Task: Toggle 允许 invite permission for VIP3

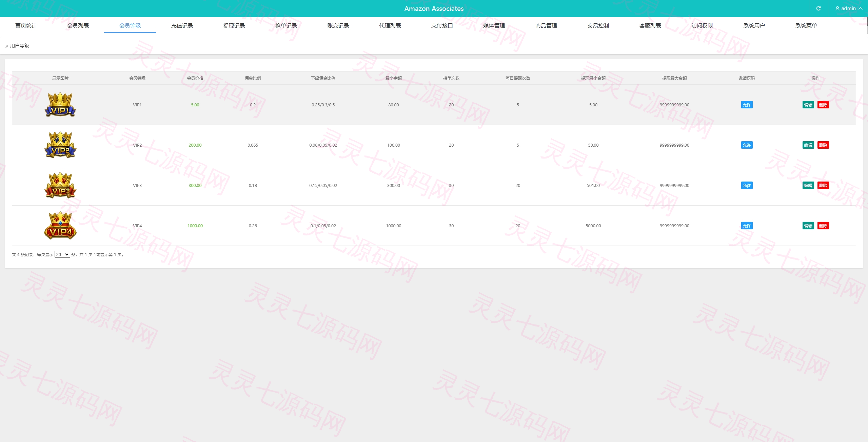Action: tap(747, 185)
